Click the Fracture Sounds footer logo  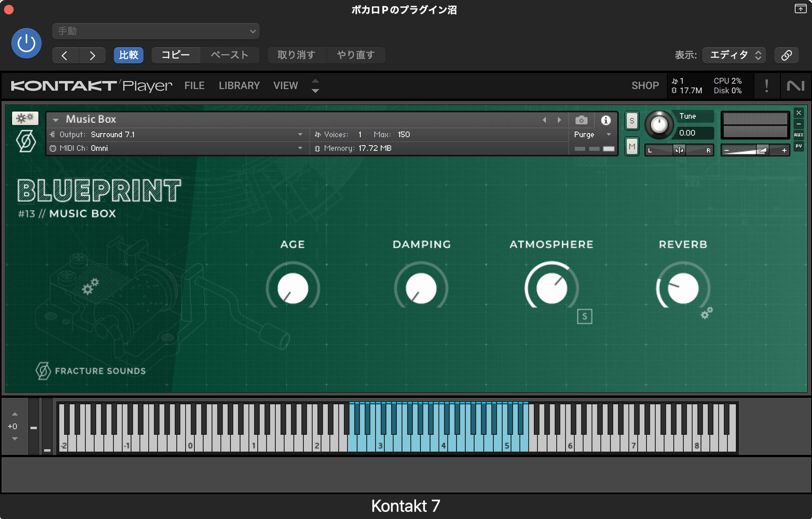pyautogui.click(x=91, y=371)
